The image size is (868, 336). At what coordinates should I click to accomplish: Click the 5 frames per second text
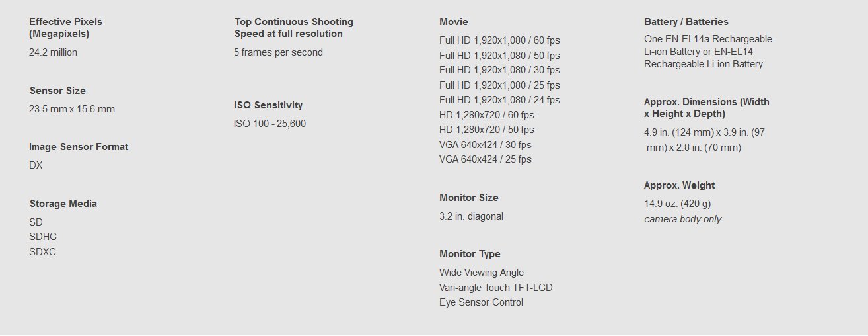pyautogui.click(x=278, y=52)
